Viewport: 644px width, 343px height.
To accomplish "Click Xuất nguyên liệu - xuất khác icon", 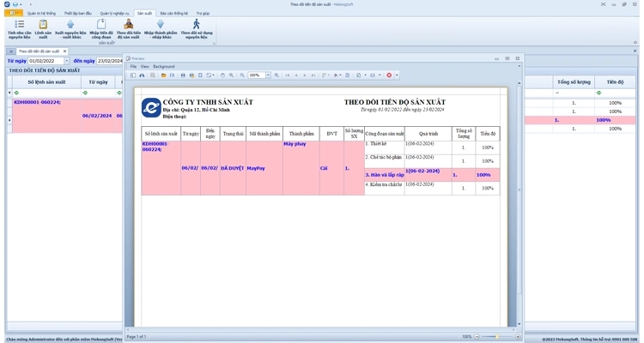I will (x=70, y=26).
